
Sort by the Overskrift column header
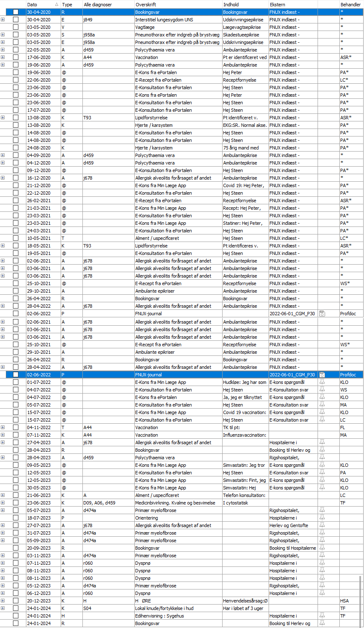click(x=178, y=5)
